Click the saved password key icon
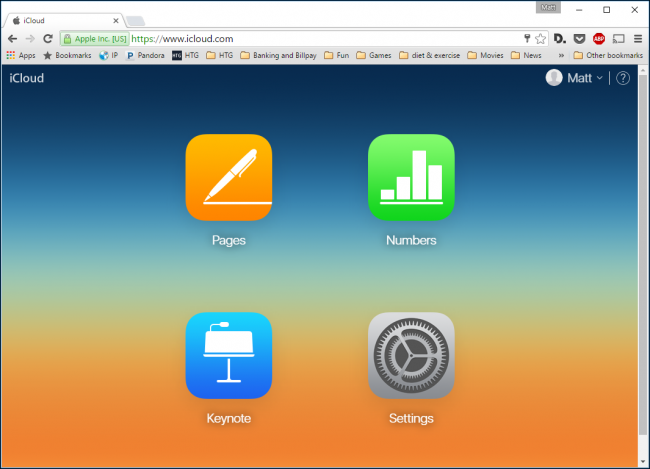Screen dimensions: 650x469 click(x=527, y=39)
